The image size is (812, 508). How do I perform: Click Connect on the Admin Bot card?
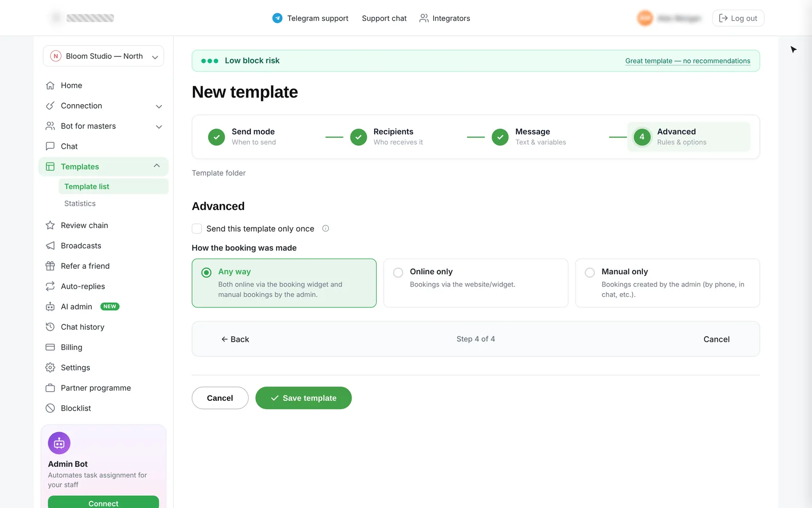104,502
